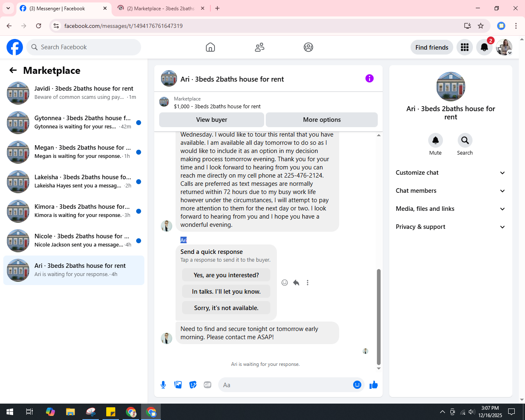Open Kimora's conversation
The image size is (525, 420).
pos(74,211)
